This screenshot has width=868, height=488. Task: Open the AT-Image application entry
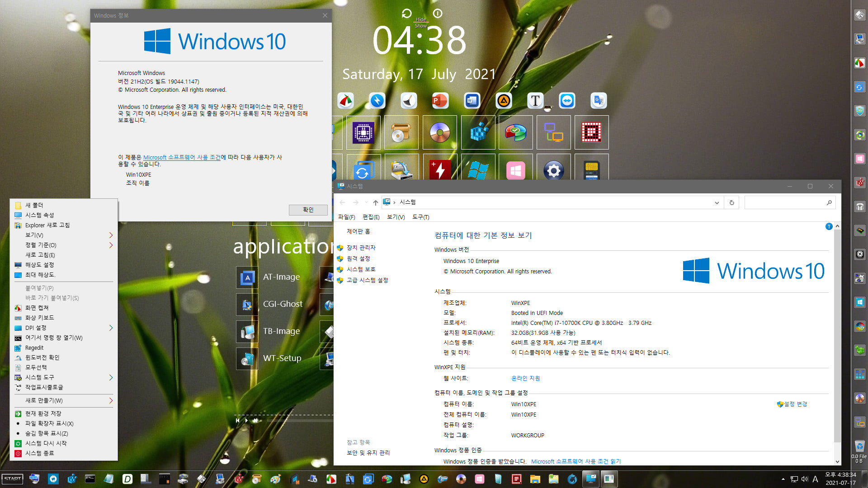[x=269, y=277]
